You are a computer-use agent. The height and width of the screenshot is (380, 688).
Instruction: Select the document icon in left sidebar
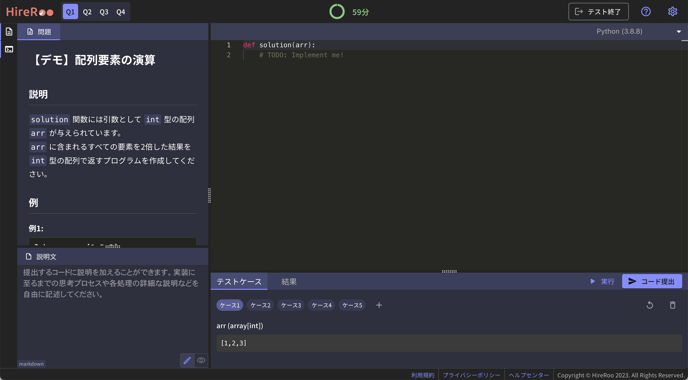coord(9,32)
